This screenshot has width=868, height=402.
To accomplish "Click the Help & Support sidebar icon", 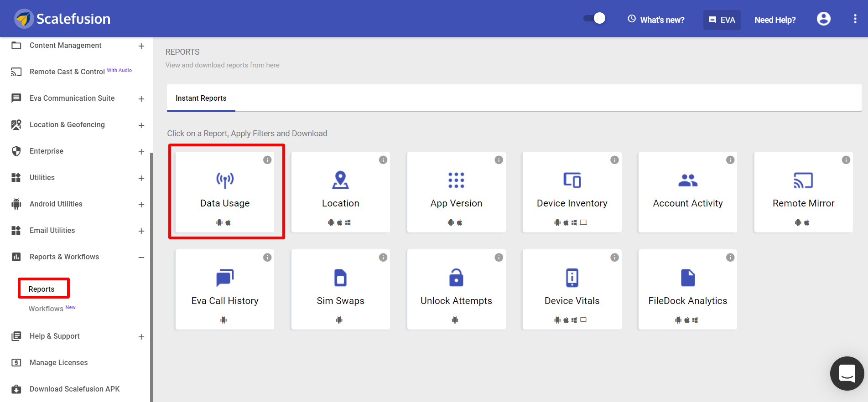I will (16, 336).
